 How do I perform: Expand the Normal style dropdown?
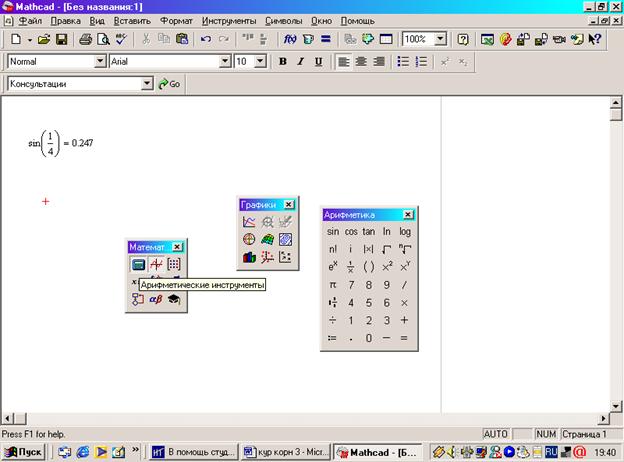(x=100, y=61)
